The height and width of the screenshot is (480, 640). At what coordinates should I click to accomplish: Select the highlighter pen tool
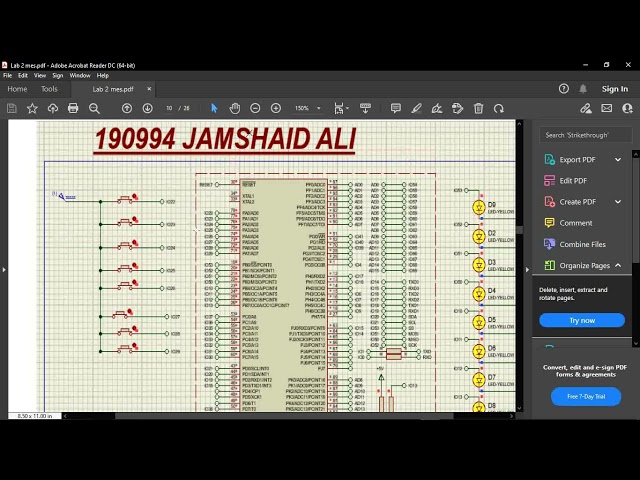tap(416, 108)
